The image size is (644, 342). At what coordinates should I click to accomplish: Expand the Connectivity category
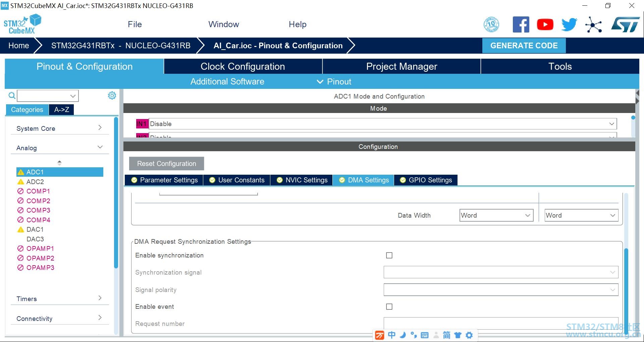tap(60, 318)
